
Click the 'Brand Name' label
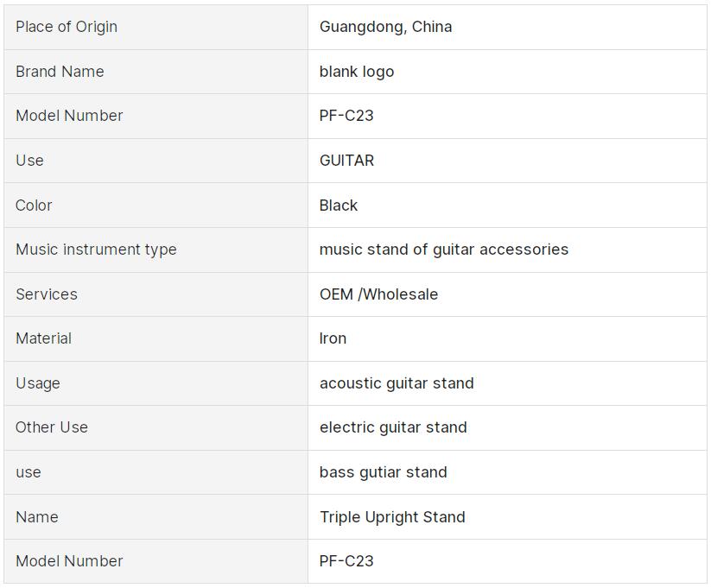(x=60, y=72)
